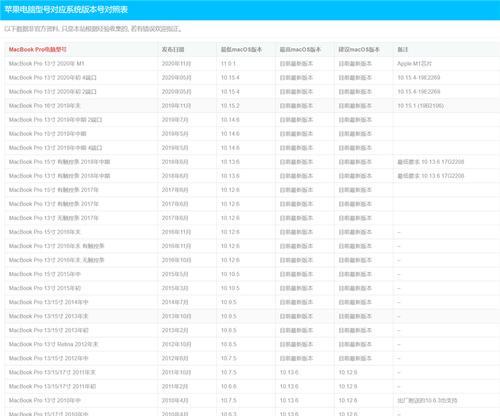Viewport: 500px width, 416px height.
Task: Select MacBook Pro 15寸 2015年中 model name
Action: coord(45,274)
